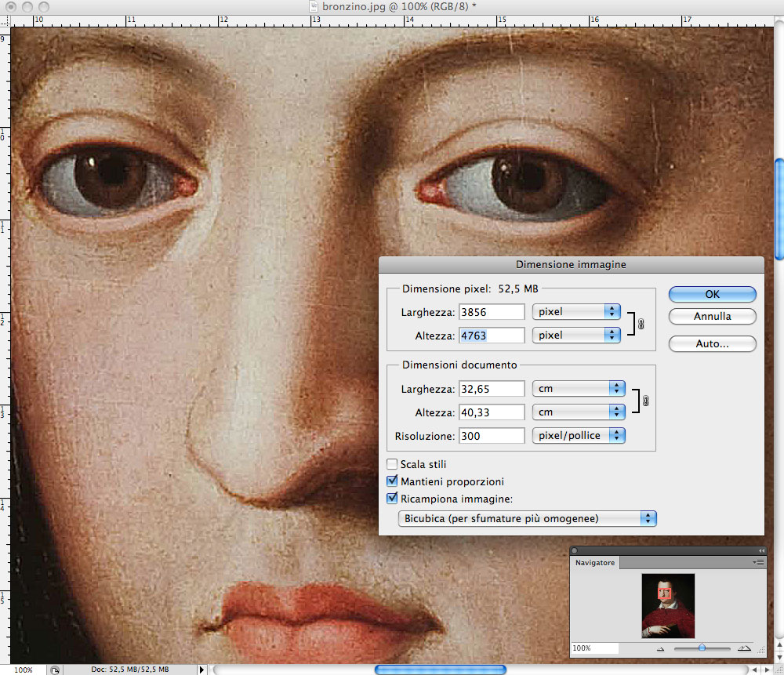Click the 'Dimensione pixel: 52,5 MB' label
The height and width of the screenshot is (675, 784).
tap(470, 289)
